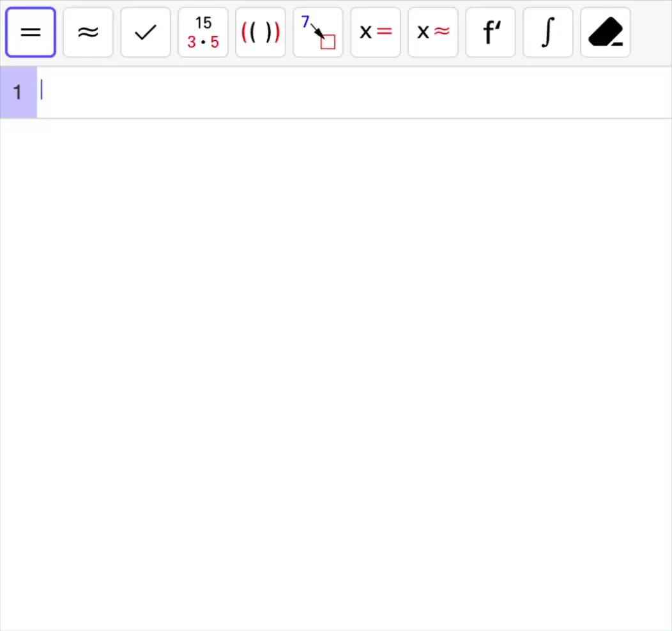Select the Solve Numerically tool
The width and height of the screenshot is (672, 631).
click(432, 32)
